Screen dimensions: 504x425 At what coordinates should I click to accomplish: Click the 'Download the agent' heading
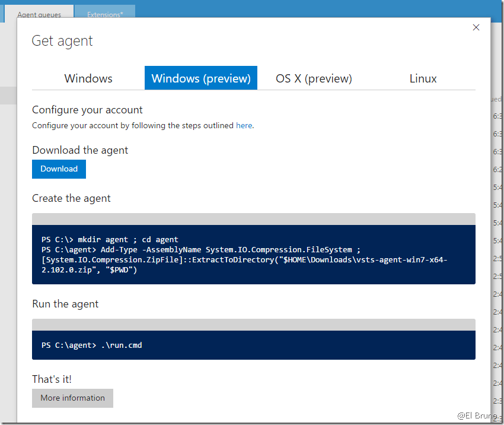[x=80, y=150]
